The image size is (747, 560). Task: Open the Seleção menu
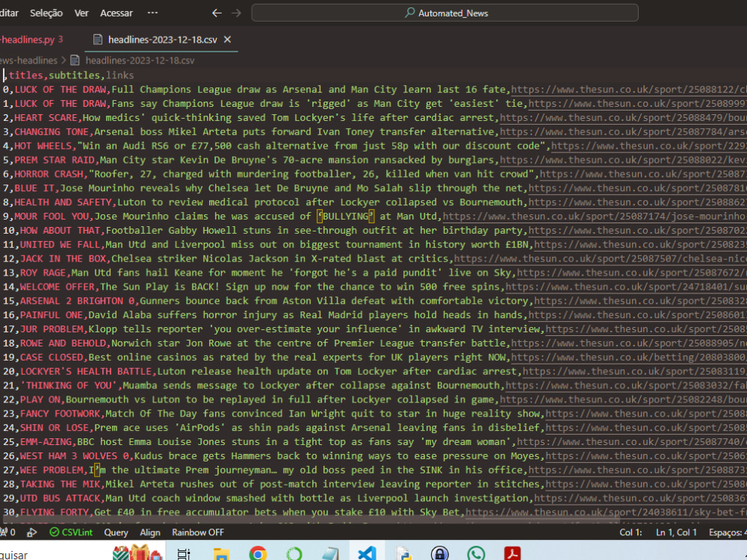click(46, 13)
